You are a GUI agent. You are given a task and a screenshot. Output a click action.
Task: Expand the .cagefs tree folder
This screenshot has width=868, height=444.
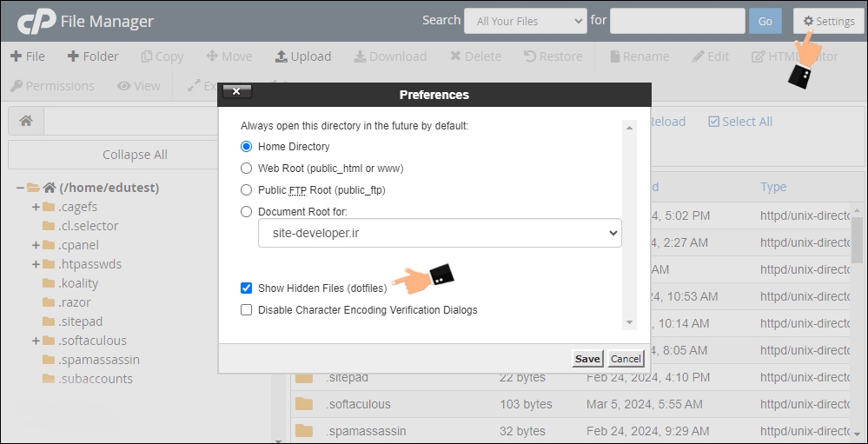click(x=36, y=207)
